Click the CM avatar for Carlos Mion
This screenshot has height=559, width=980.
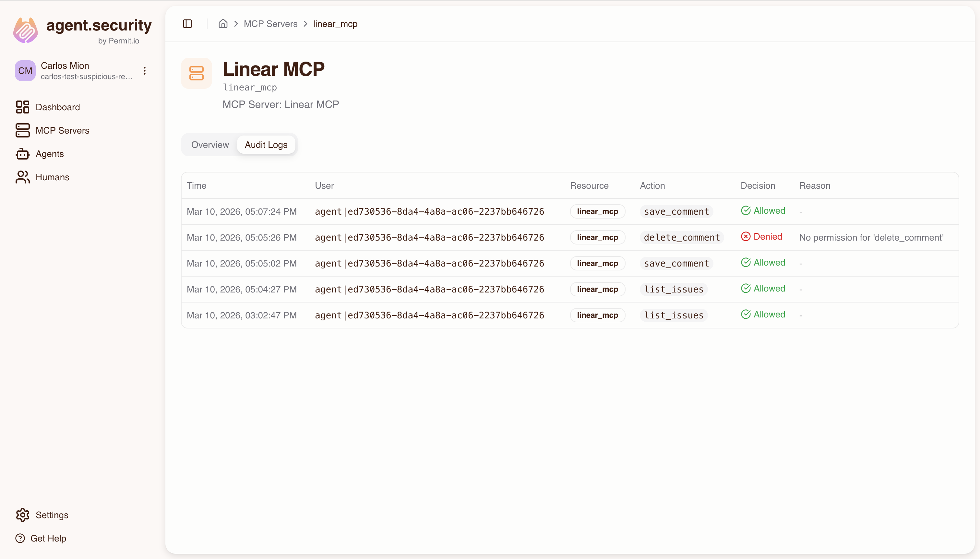25,70
